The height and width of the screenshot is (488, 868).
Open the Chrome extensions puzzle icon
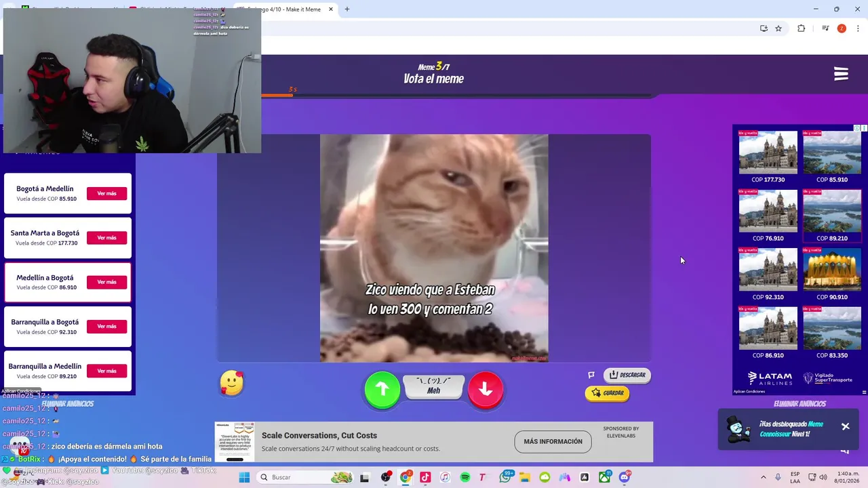click(x=802, y=28)
